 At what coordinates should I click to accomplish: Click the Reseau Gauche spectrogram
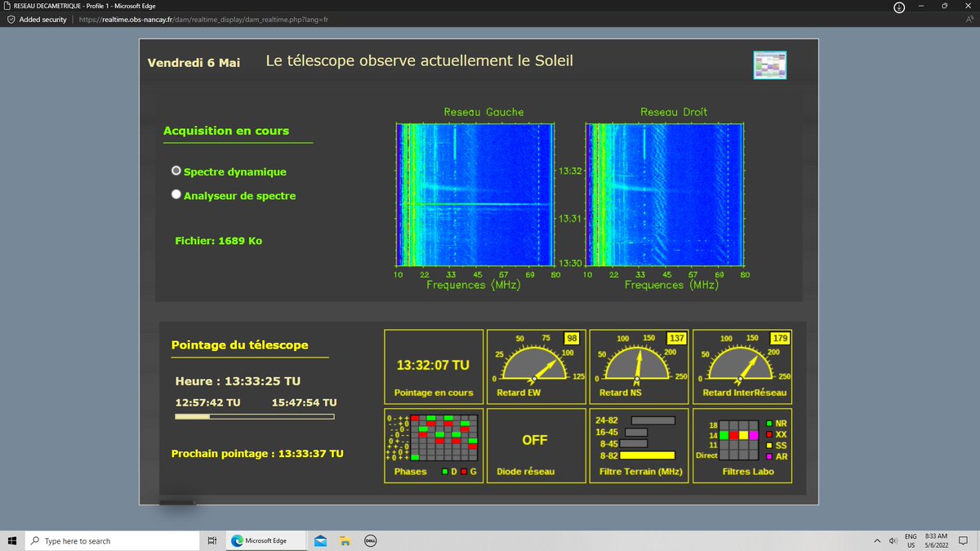pos(476,194)
